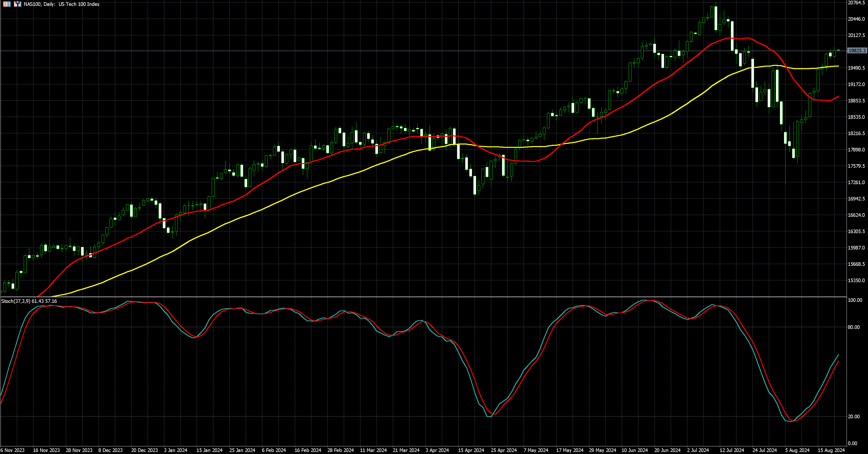Click the 20.00 level on the stochastic scale

pyautogui.click(x=853, y=417)
